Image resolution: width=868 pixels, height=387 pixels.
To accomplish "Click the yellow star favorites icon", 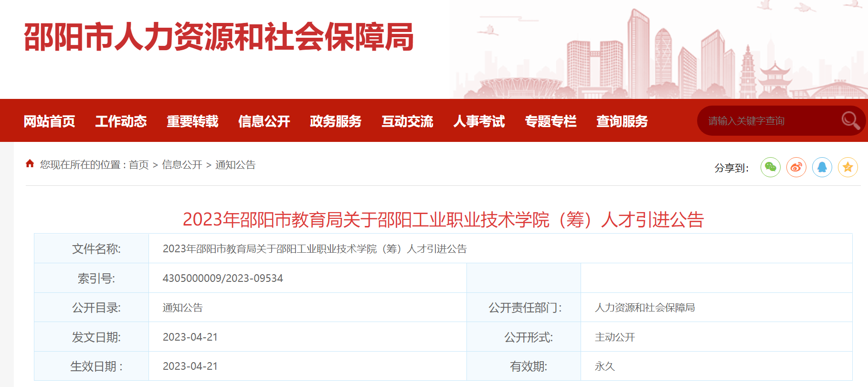I will pyautogui.click(x=847, y=167).
